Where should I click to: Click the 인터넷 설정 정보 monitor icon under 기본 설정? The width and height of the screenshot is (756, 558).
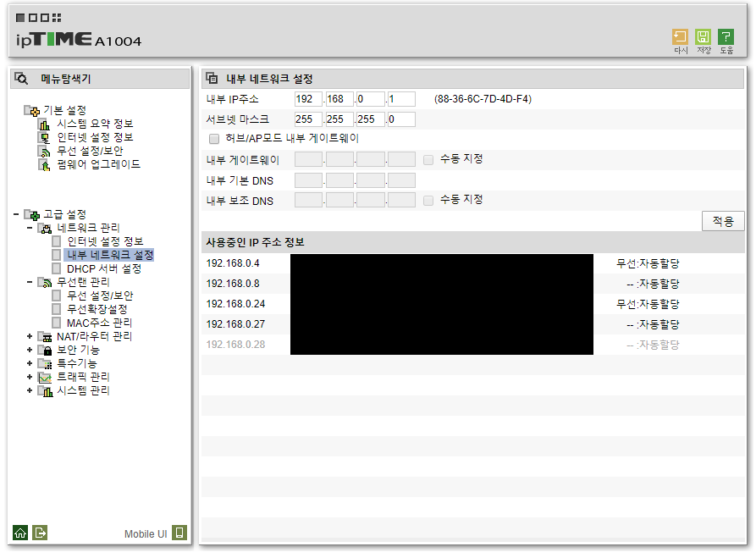[x=44, y=138]
